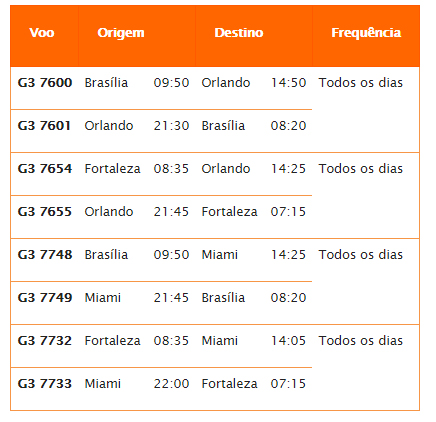This screenshot has height=422, width=436.
Task: Select flight number G3 7733
Action: [x=45, y=384]
